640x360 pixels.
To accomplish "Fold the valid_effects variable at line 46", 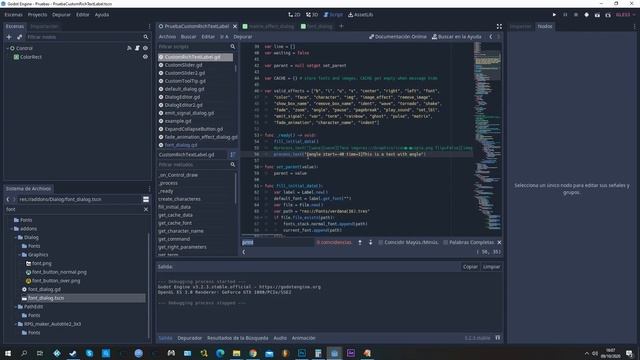I will (x=262, y=91).
